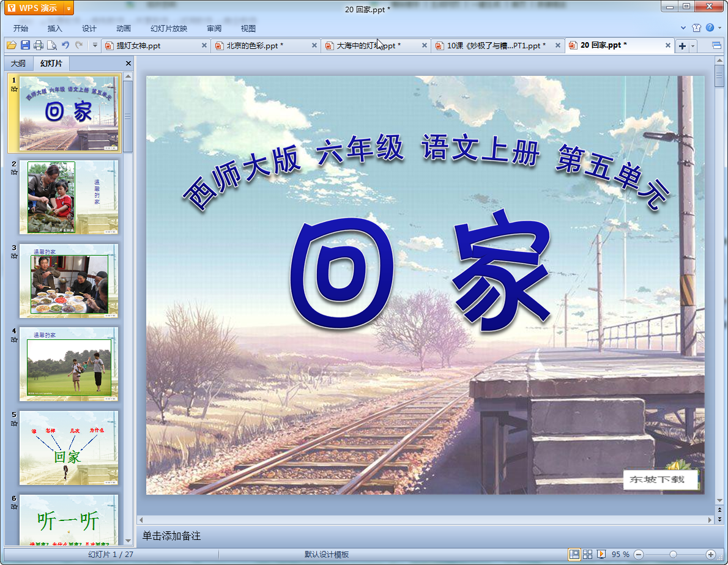728x565 pixels.
Task: Switch to Normal view in status bar
Action: 574,554
